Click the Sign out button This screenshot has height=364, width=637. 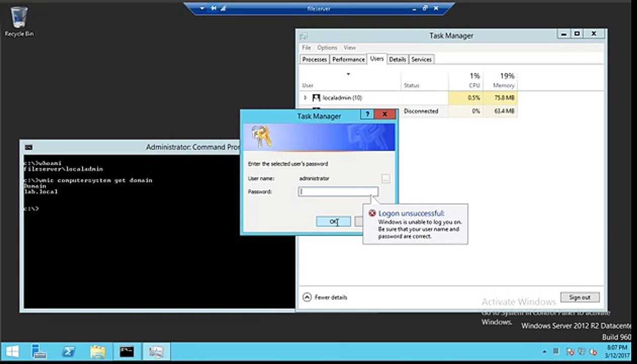pyautogui.click(x=579, y=297)
